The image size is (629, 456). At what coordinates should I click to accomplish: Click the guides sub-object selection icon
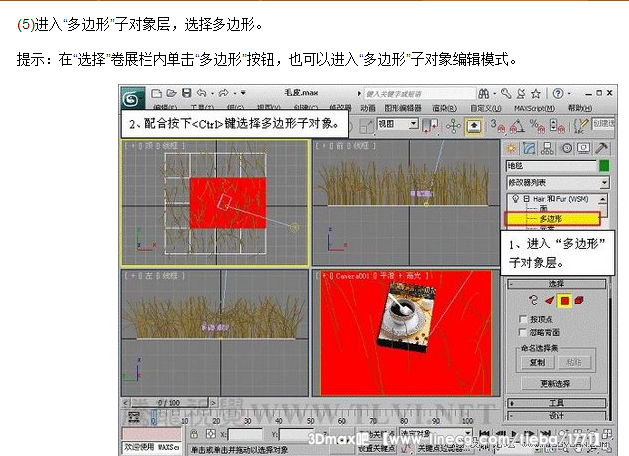[x=533, y=300]
